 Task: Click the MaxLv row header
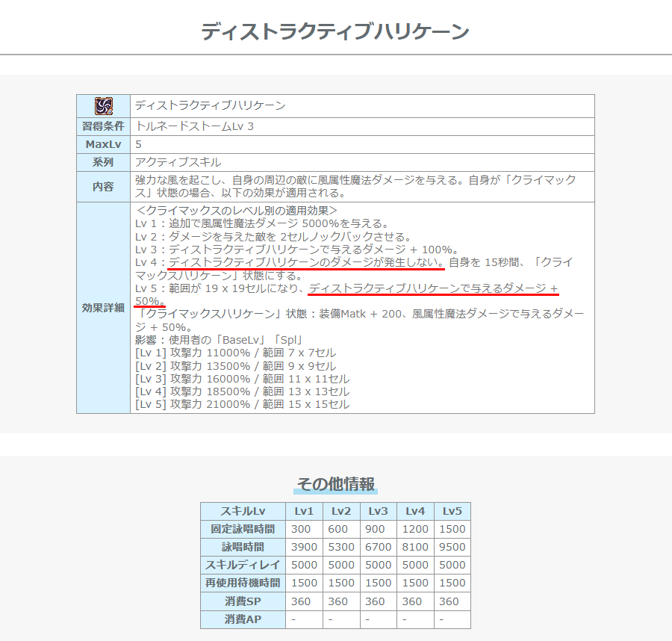click(x=104, y=144)
